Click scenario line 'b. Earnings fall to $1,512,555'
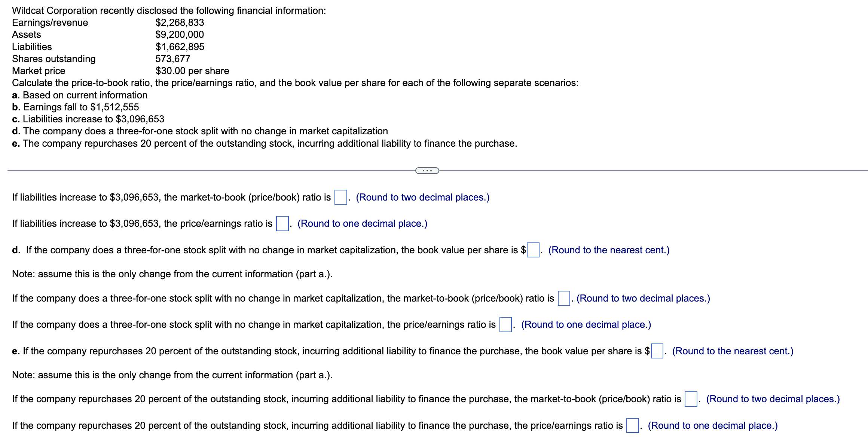868x443 pixels. pyautogui.click(x=75, y=107)
